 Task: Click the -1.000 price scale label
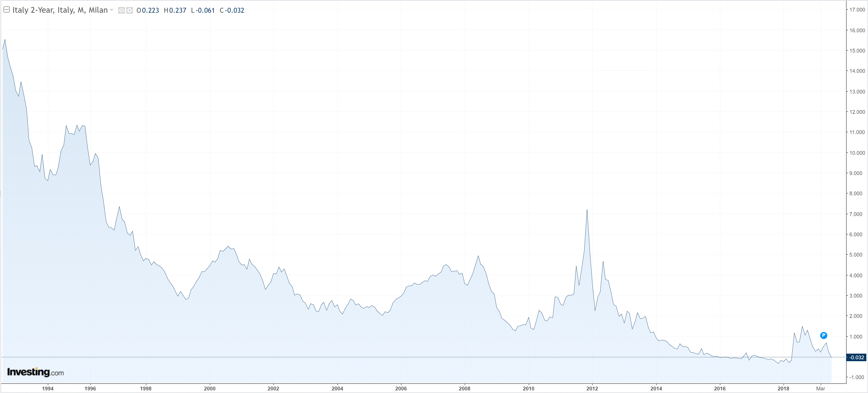click(x=856, y=377)
